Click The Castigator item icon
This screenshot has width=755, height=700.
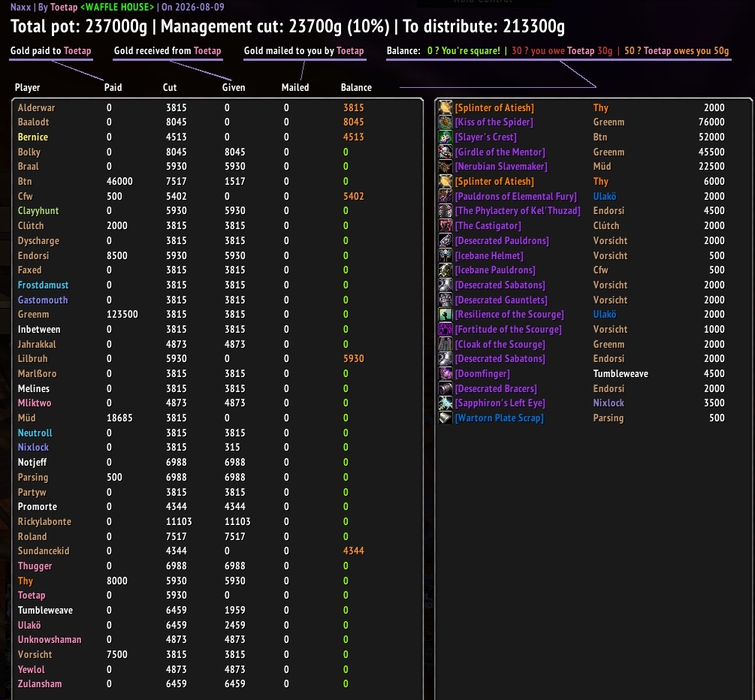pyautogui.click(x=445, y=226)
